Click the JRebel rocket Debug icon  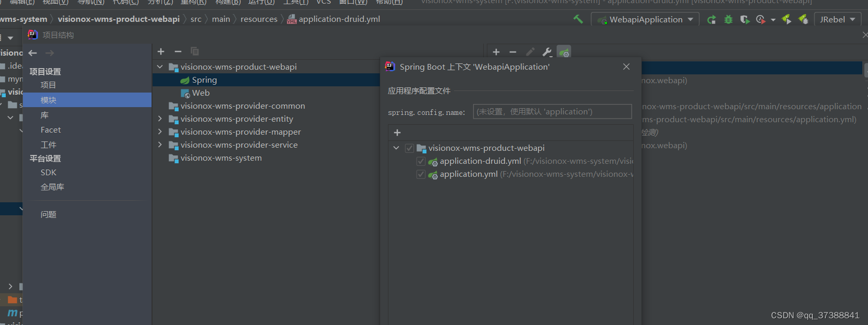803,20
